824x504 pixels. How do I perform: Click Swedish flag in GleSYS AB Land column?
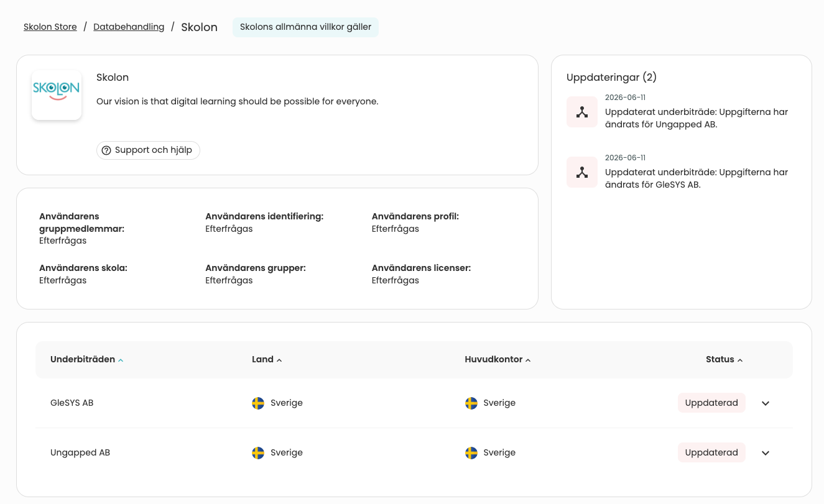pos(258,403)
